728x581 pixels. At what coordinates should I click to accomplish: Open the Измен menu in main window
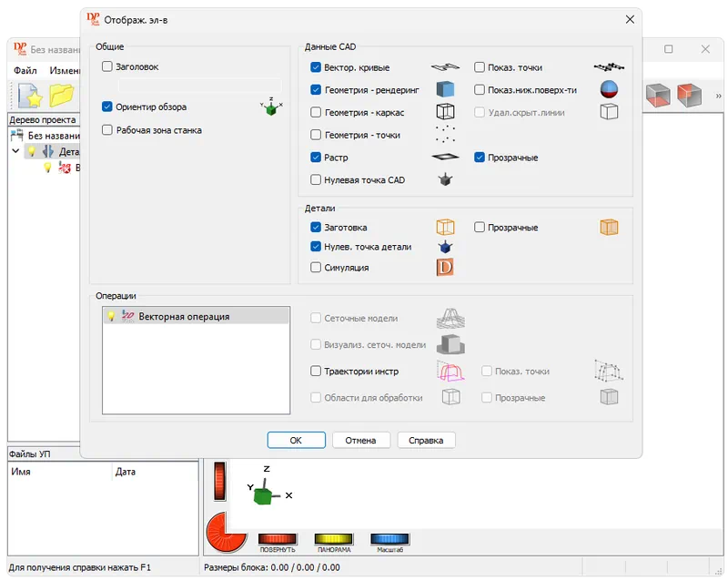65,71
